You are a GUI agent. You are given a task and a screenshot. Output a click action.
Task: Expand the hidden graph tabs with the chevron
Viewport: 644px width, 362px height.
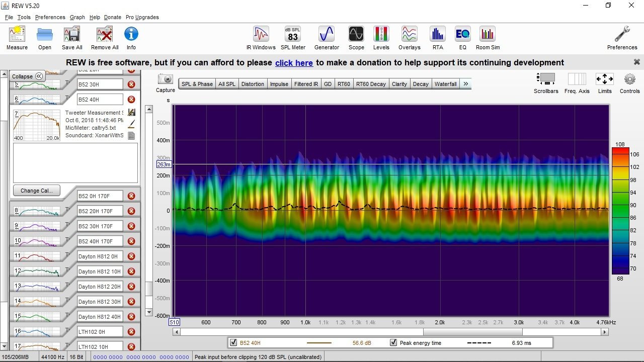pos(465,83)
